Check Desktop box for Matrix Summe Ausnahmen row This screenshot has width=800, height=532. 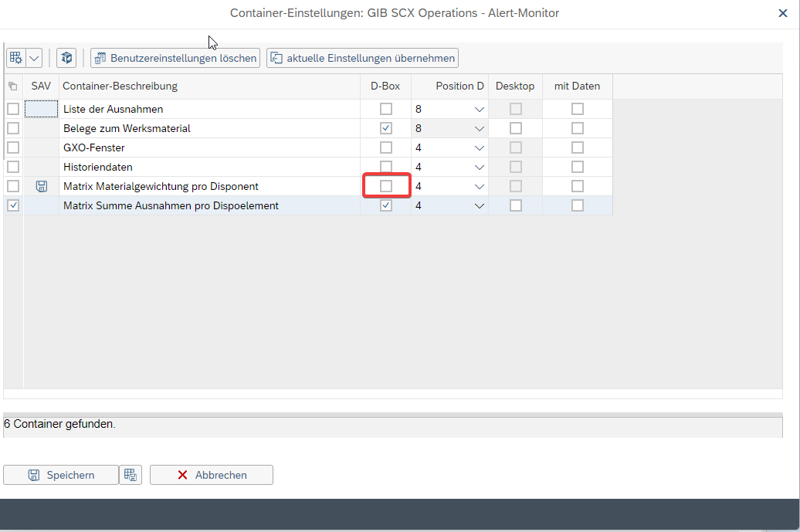tap(516, 205)
